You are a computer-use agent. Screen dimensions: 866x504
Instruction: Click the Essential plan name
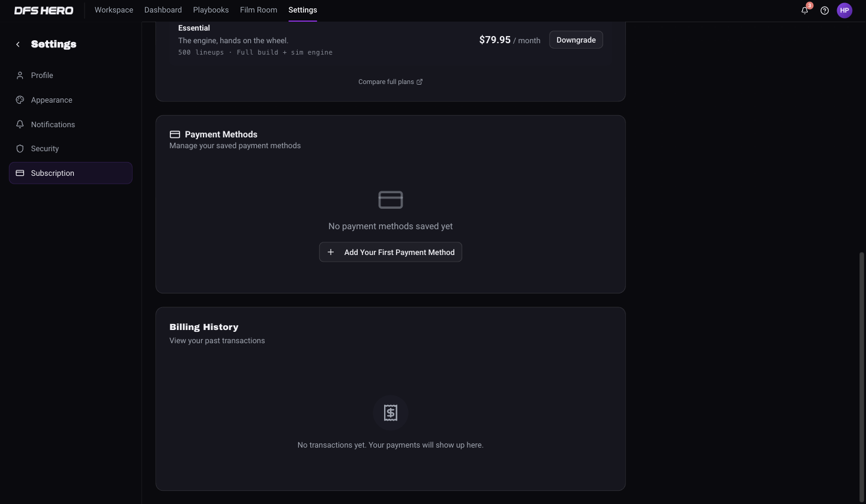[194, 28]
